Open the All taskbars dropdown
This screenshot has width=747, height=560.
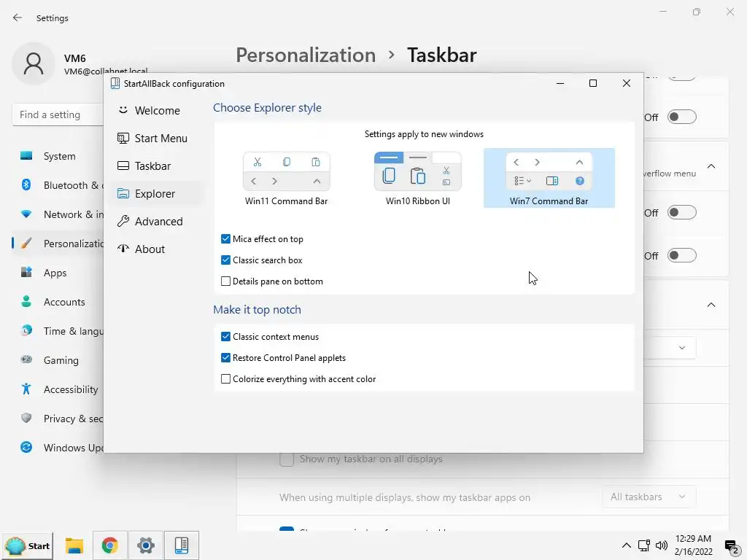coord(649,497)
